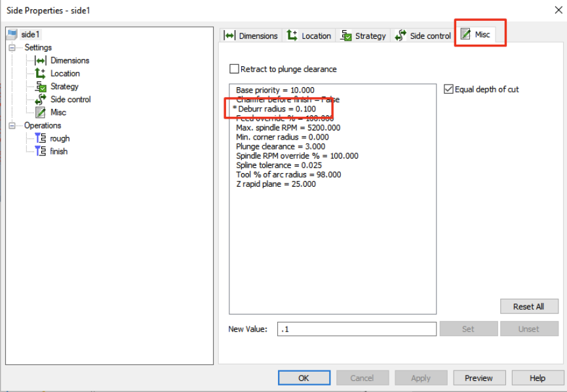Click the finish operation icon under Operations
This screenshot has width=567, height=392.
click(x=39, y=151)
